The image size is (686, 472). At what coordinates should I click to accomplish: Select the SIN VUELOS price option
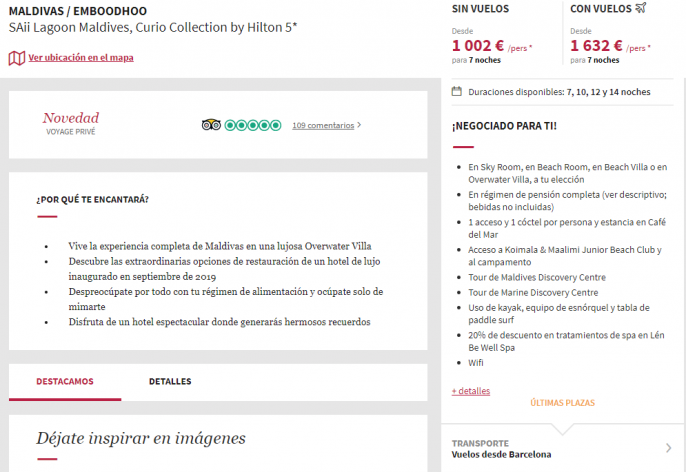480,9
